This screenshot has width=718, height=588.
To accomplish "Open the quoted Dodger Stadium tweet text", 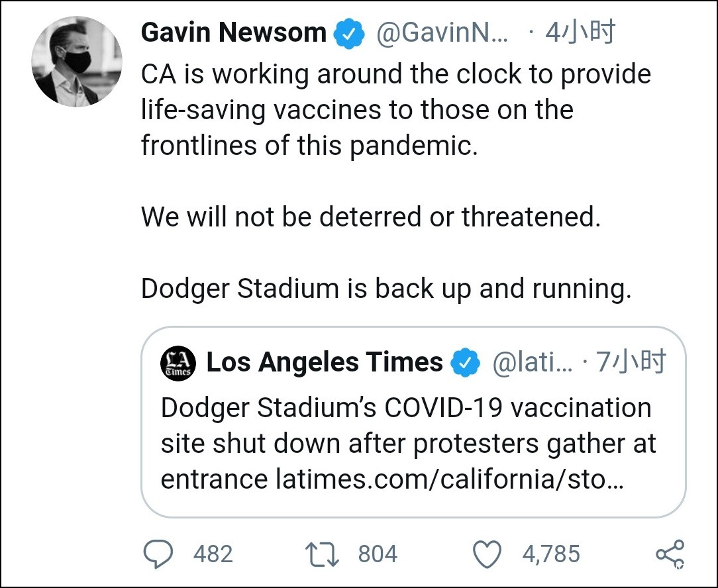I will point(405,426).
